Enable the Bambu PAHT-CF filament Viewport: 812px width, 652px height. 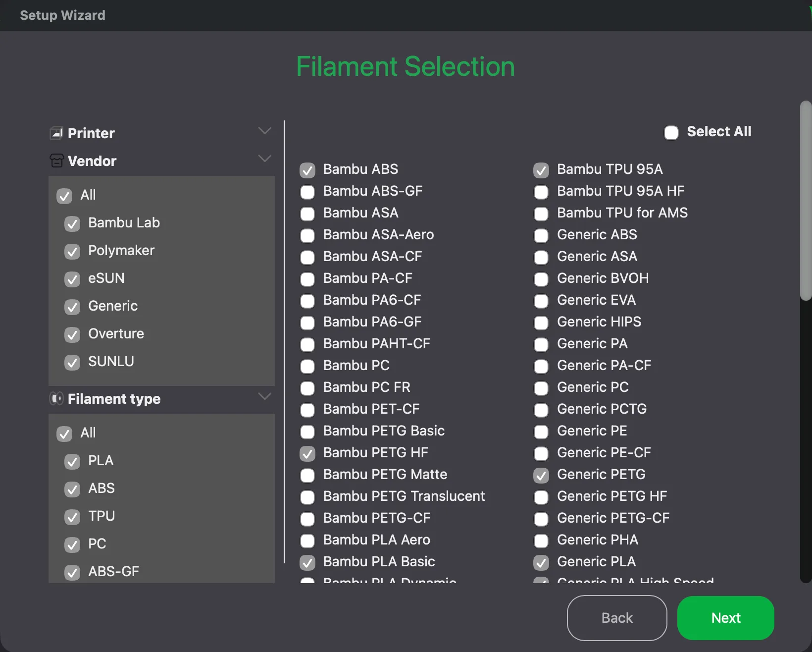coord(307,344)
